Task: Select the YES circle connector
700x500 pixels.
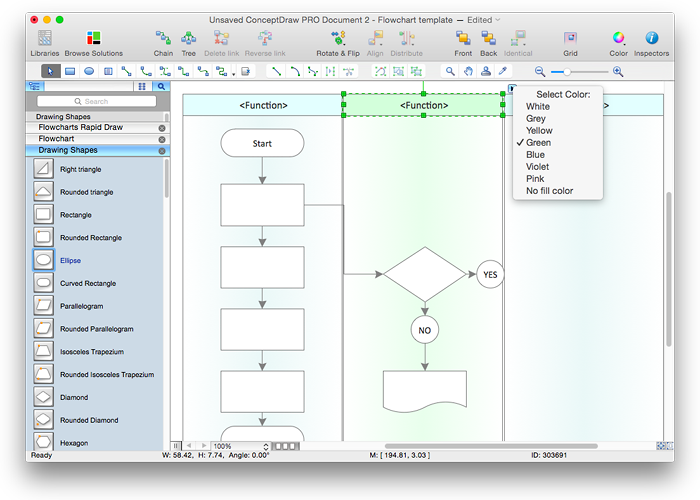Action: coord(490,274)
